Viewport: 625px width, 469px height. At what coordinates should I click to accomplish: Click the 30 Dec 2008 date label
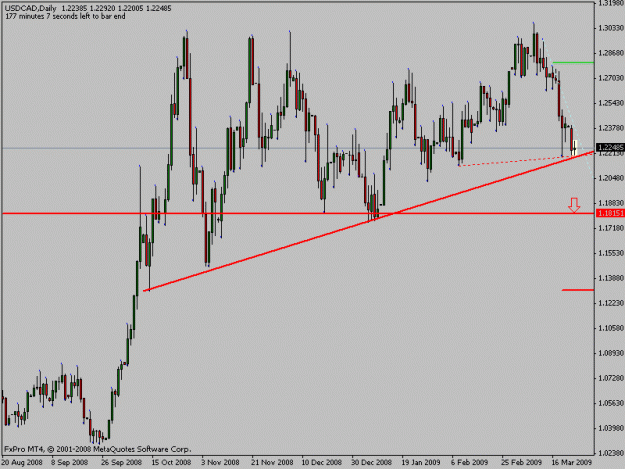371,462
